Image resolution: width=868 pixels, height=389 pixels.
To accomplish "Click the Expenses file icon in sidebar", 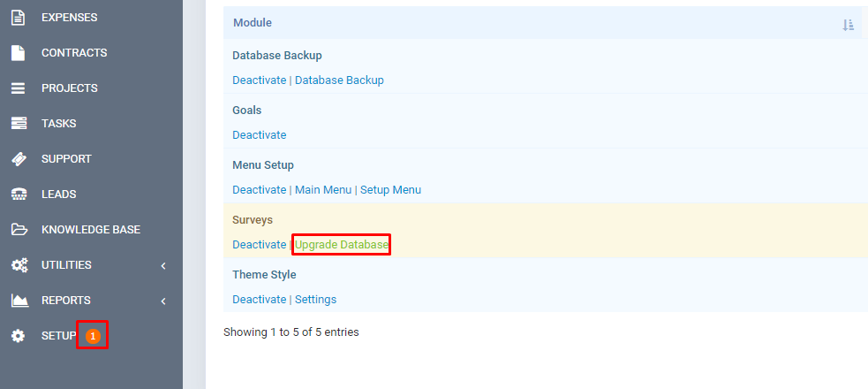I will click(18, 18).
